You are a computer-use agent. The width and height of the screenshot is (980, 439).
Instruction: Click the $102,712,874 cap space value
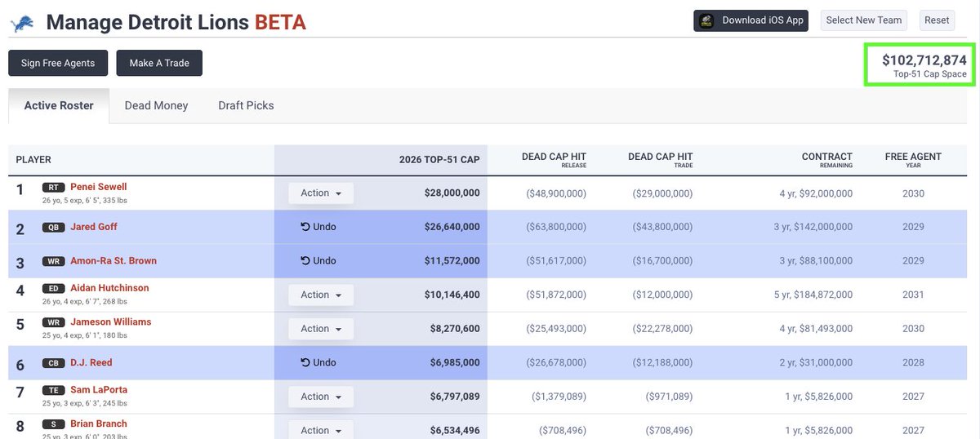click(924, 60)
